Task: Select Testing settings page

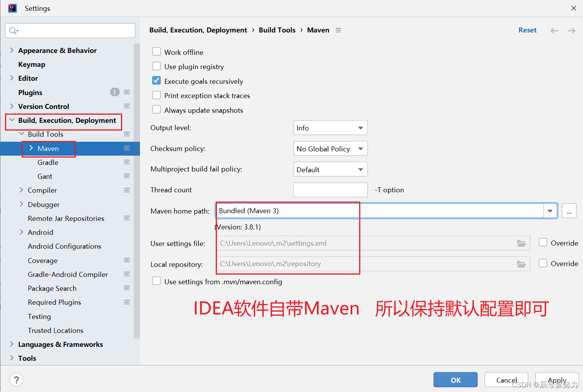Action: point(39,317)
